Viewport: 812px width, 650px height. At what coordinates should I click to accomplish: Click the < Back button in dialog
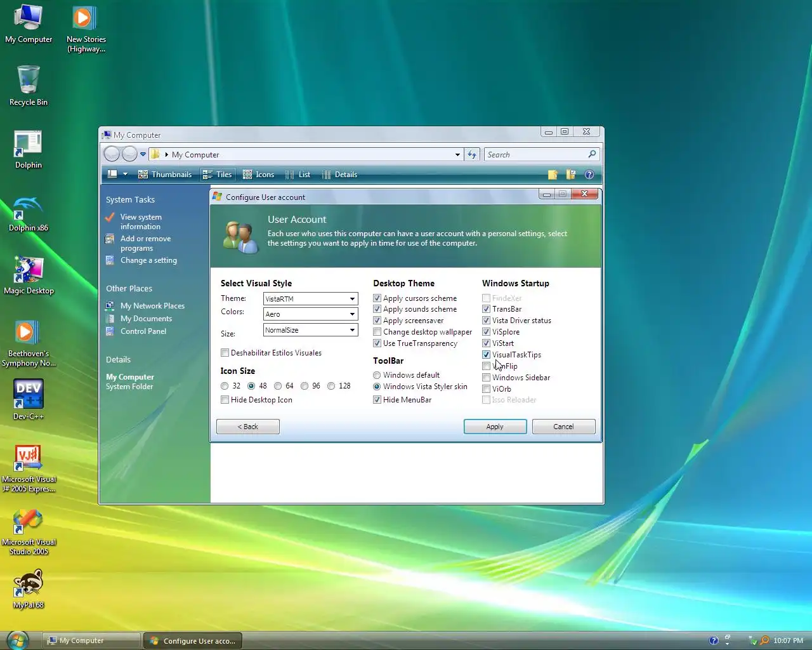pos(247,427)
